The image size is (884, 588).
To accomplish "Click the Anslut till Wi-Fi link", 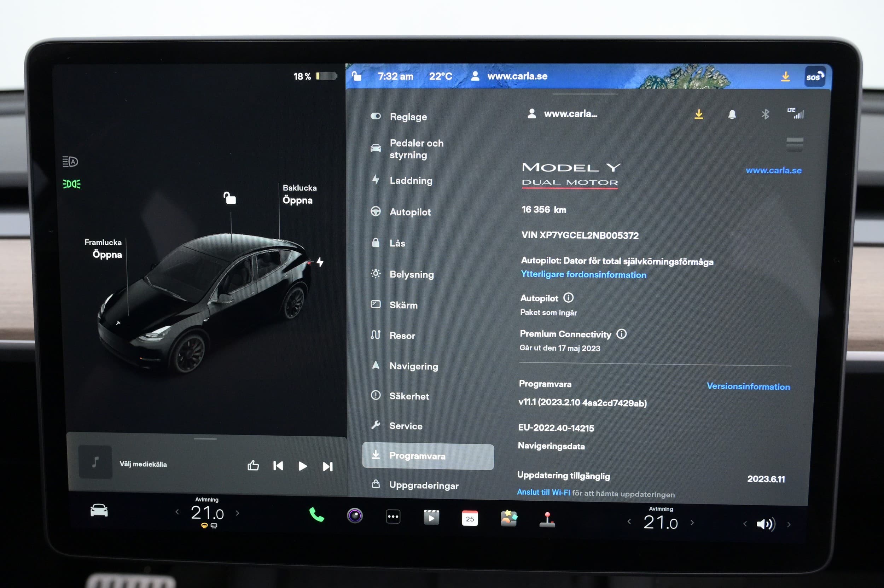I will (x=543, y=493).
